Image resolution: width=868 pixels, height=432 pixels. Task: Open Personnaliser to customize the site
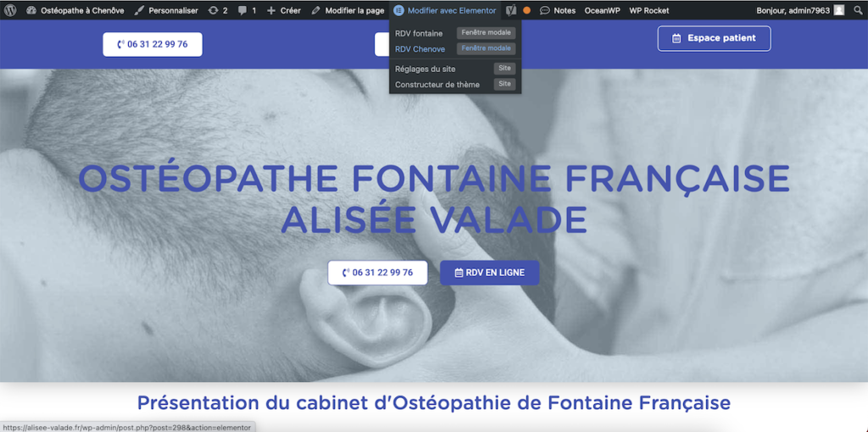166,10
